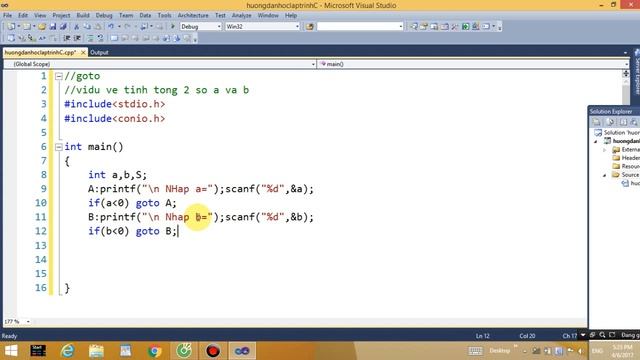Select Resource Files folder in Solution Explorer
640x360 pixels.
(x=626, y=166)
